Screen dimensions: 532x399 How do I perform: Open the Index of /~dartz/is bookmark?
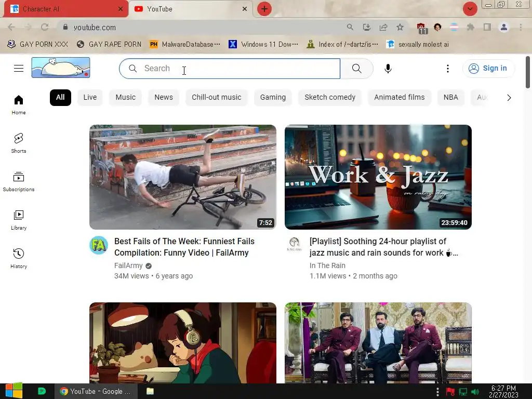tap(342, 44)
